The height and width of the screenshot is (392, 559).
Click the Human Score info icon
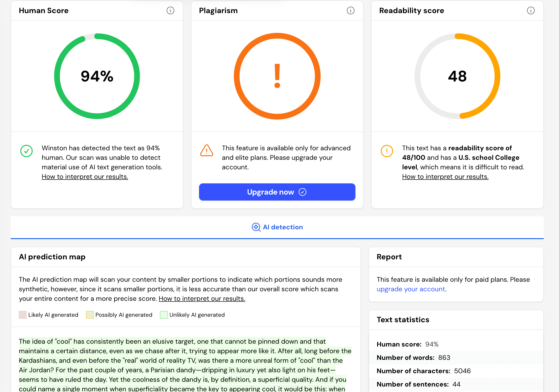click(x=170, y=10)
